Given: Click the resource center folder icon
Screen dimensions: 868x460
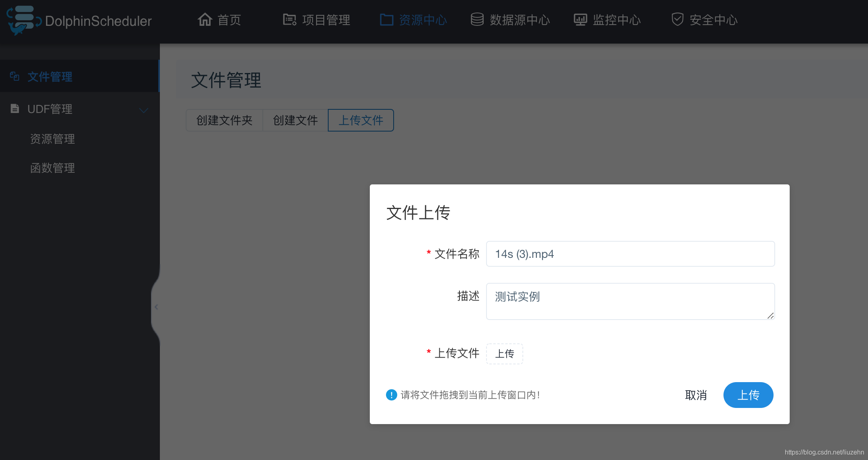Looking at the screenshot, I should click(x=386, y=19).
